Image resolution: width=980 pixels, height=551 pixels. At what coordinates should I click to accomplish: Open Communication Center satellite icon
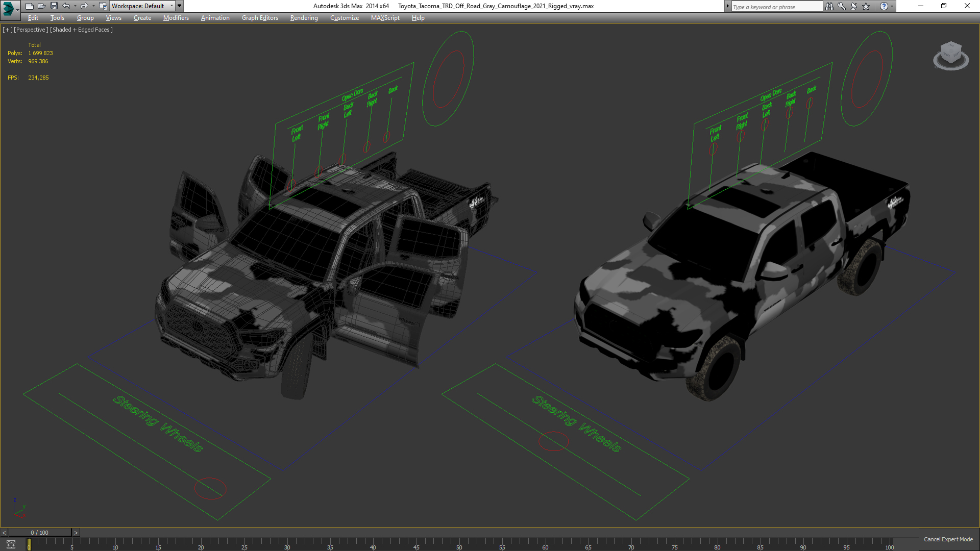854,6
